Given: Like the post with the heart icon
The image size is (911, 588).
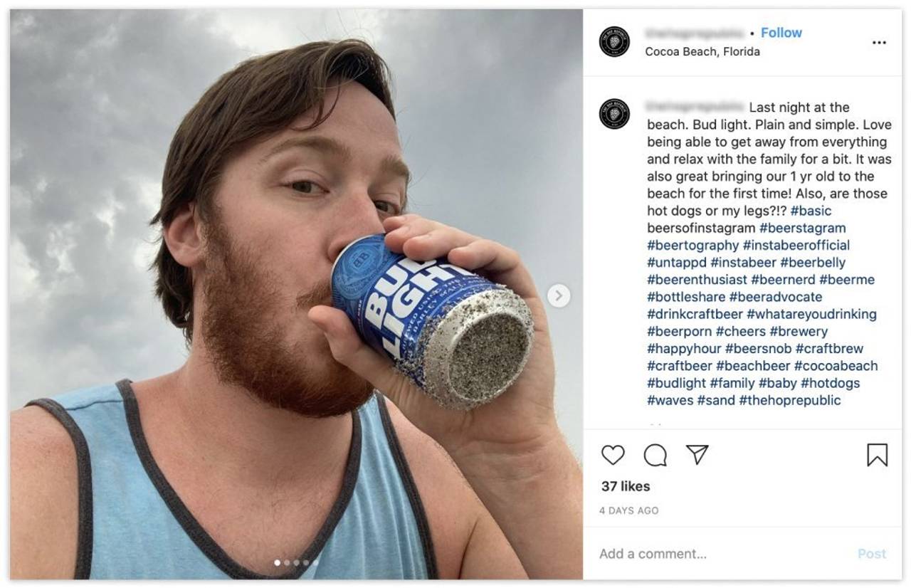Looking at the screenshot, I should click(x=613, y=455).
